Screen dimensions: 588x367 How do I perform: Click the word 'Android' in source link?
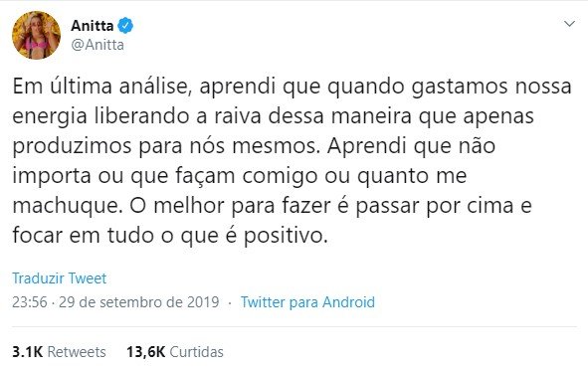coord(349,302)
